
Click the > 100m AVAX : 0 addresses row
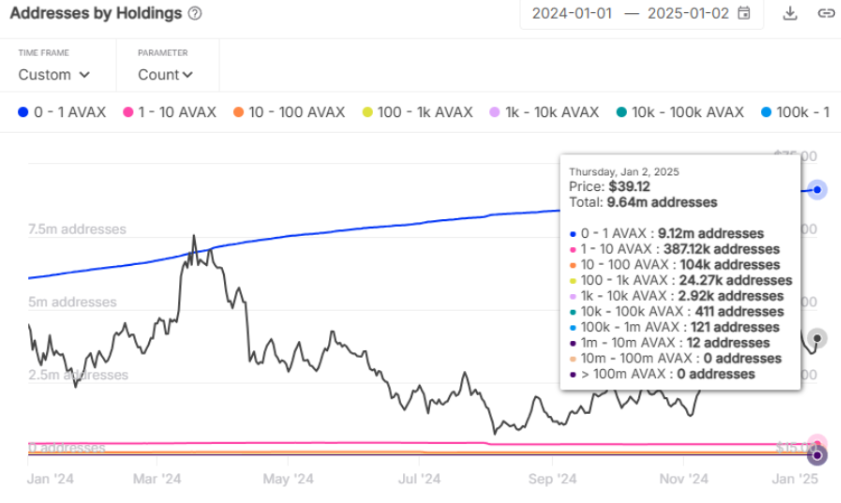coord(662,374)
